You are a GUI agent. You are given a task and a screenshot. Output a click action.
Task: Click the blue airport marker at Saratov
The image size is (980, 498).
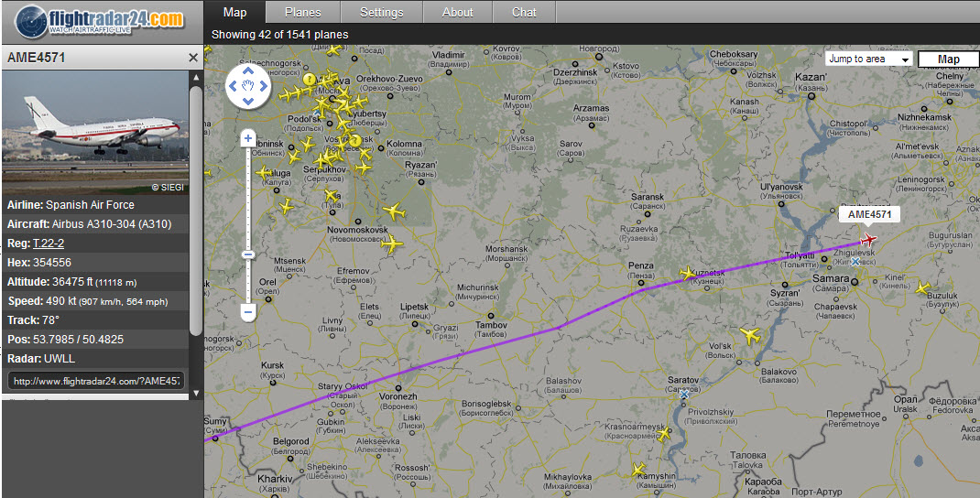684,395
